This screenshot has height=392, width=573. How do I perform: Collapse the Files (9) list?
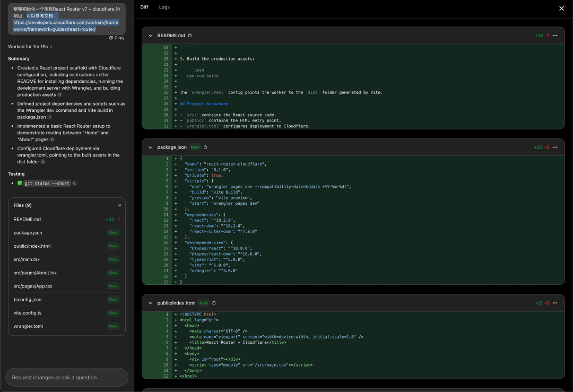[119, 205]
